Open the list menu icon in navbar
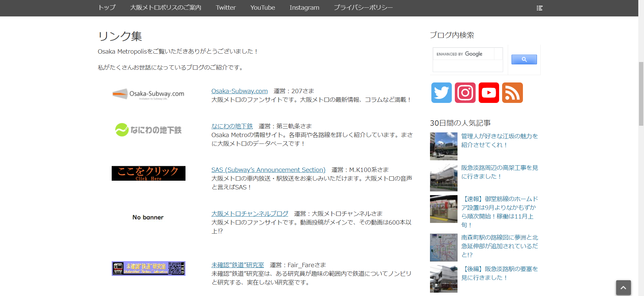644x296 pixels. (539, 8)
